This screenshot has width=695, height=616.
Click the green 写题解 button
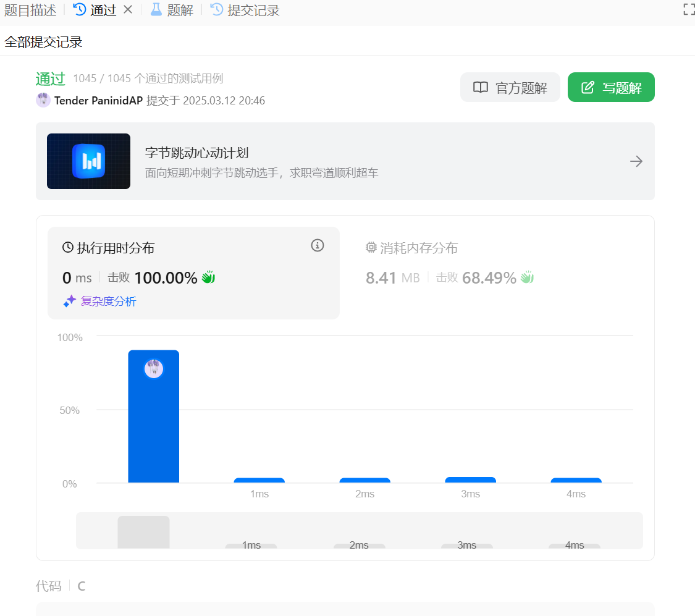[610, 88]
